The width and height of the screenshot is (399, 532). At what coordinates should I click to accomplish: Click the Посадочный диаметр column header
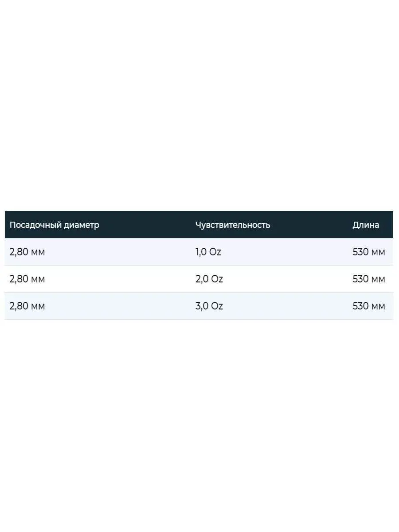pos(55,225)
